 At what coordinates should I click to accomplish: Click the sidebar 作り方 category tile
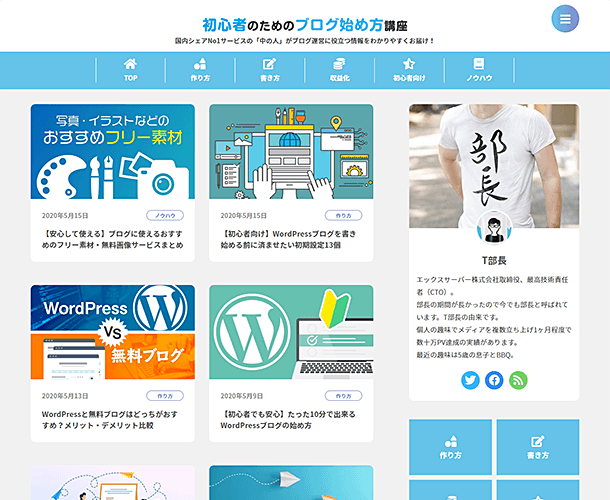[450, 446]
